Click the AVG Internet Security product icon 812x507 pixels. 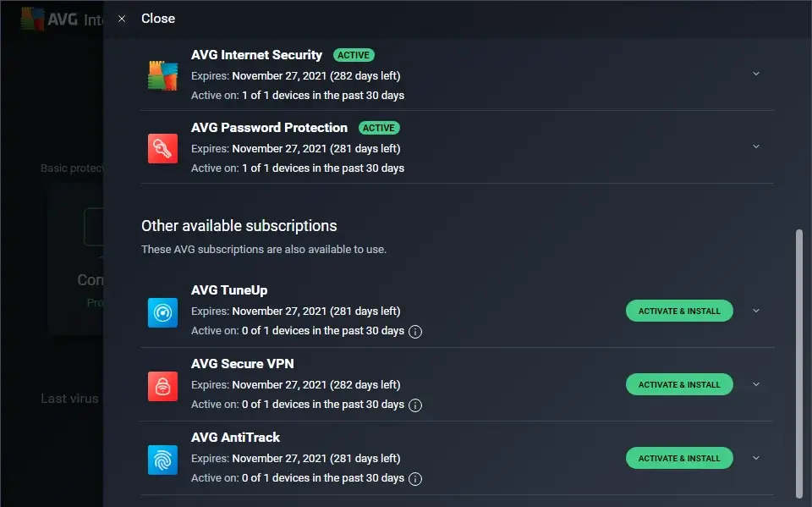click(x=162, y=74)
